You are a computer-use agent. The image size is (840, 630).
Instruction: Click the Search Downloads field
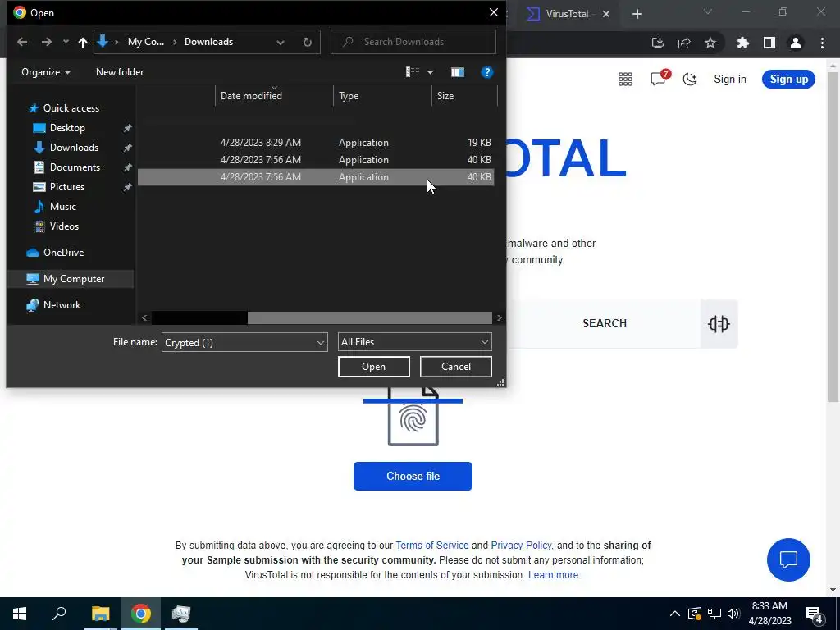(x=413, y=42)
